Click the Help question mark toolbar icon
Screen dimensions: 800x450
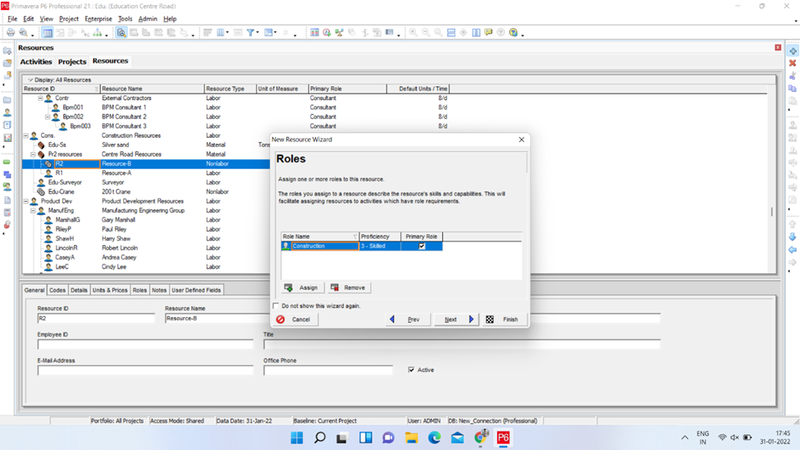point(501,33)
